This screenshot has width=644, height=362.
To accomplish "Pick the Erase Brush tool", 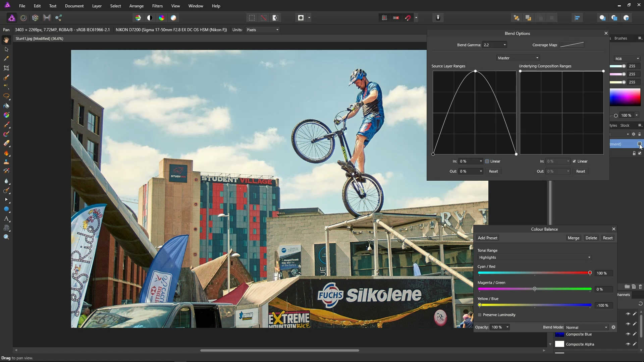I will (x=6, y=143).
